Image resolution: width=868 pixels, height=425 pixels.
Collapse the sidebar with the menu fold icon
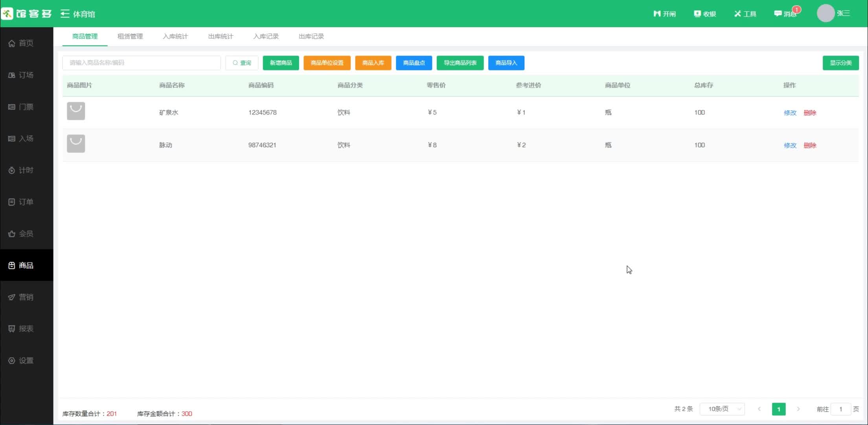65,14
